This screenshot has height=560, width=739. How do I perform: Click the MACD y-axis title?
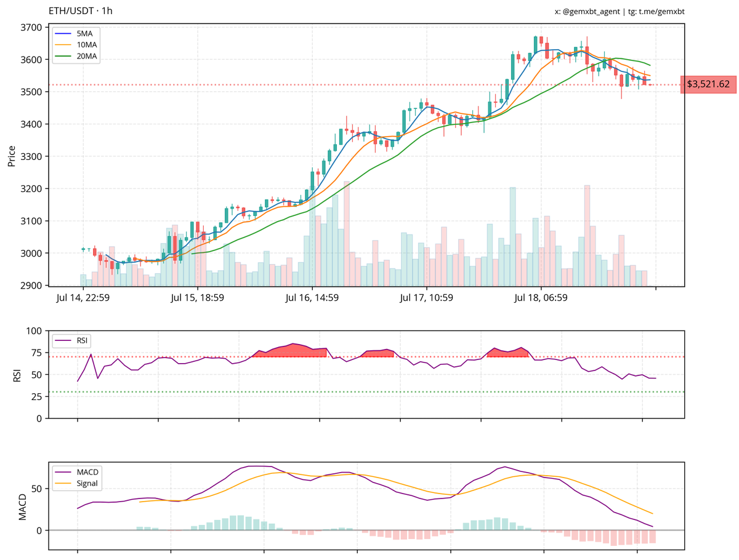coord(23,506)
